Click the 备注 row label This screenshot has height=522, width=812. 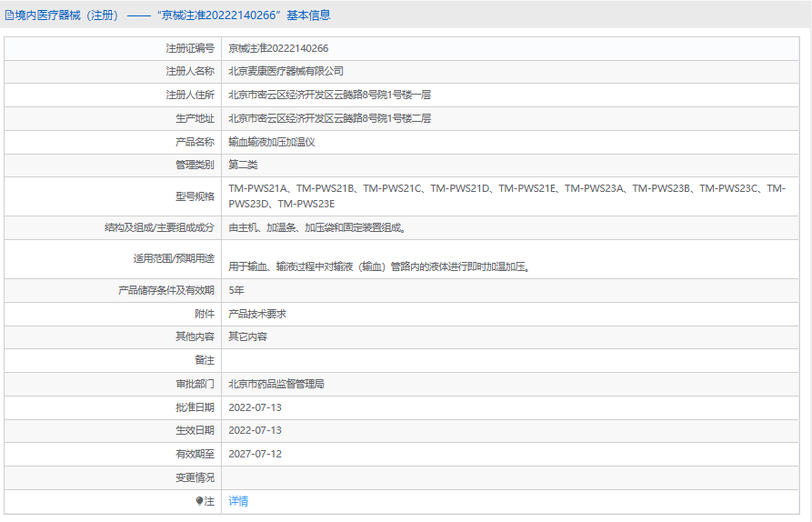click(x=205, y=360)
